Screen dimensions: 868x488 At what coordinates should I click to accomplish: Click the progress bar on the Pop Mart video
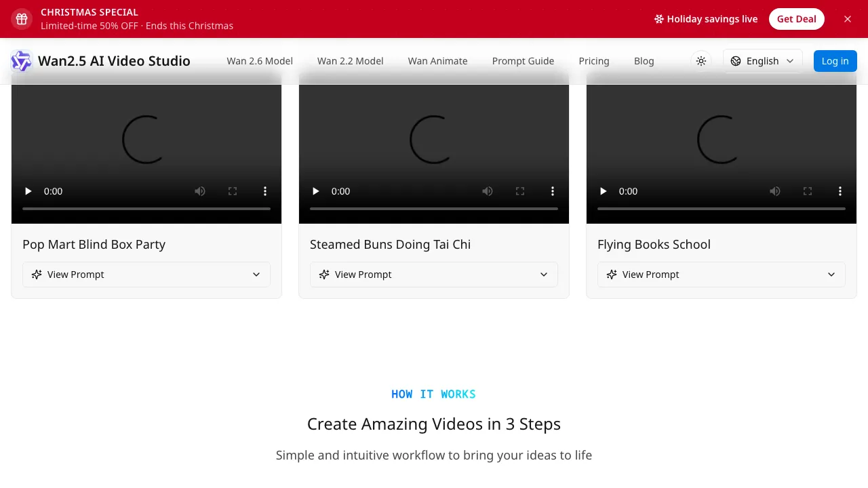[146, 209]
